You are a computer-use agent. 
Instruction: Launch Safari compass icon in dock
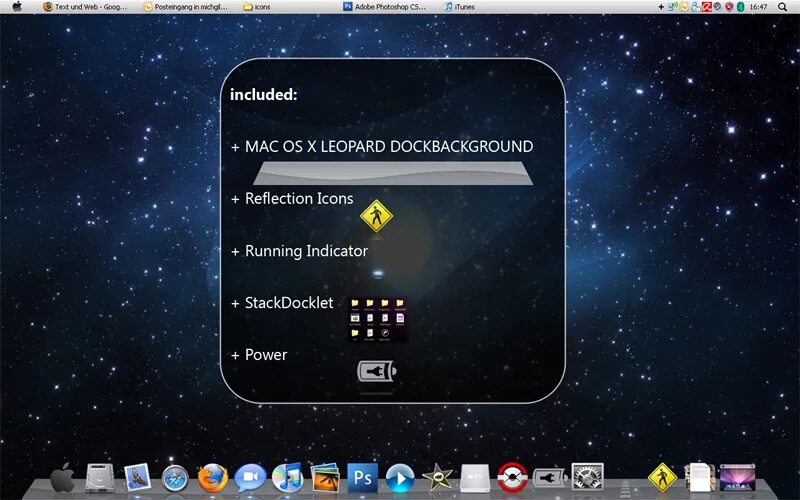[175, 479]
